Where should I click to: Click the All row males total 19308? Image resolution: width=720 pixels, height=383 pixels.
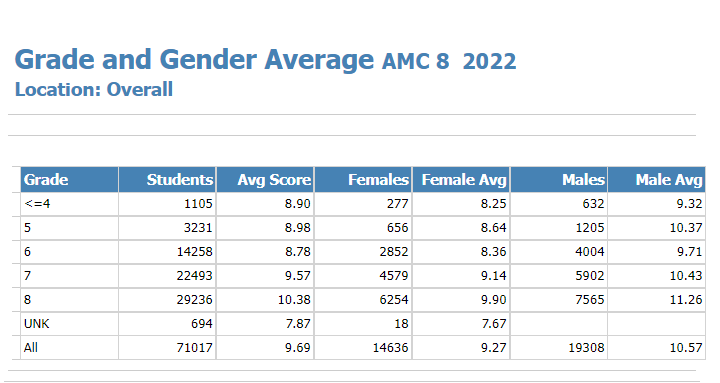point(586,348)
